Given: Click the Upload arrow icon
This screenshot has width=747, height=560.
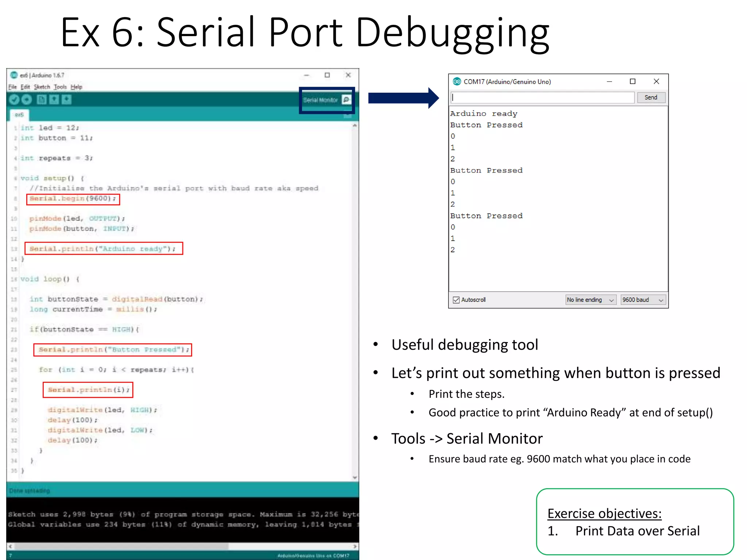Looking at the screenshot, I should click(27, 100).
